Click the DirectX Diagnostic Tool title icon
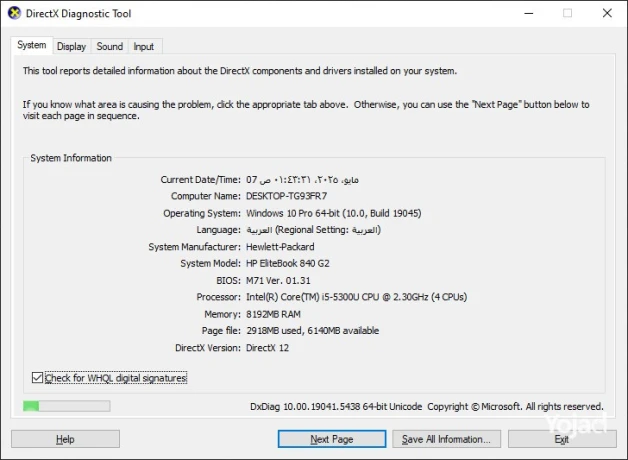 coord(14,13)
